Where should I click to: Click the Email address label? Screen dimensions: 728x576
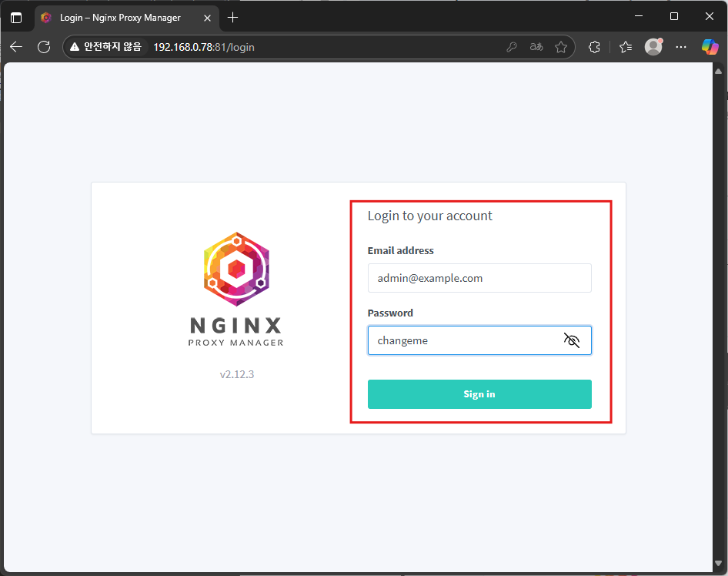pyautogui.click(x=401, y=251)
